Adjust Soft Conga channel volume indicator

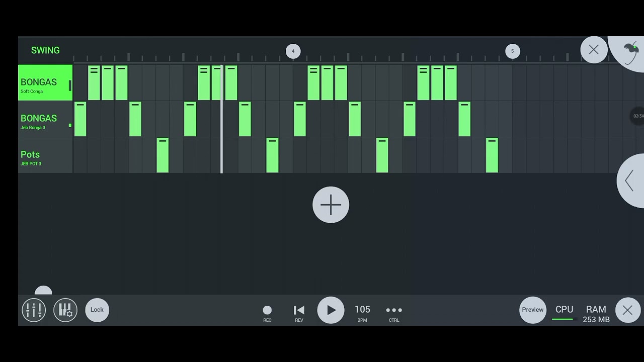(70, 85)
